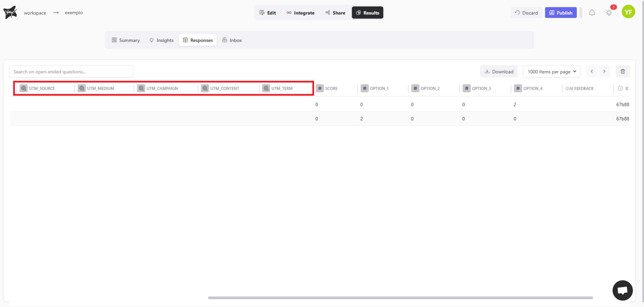Click the SCORE column hash icon
The width and height of the screenshot is (644, 307).
click(x=320, y=88)
